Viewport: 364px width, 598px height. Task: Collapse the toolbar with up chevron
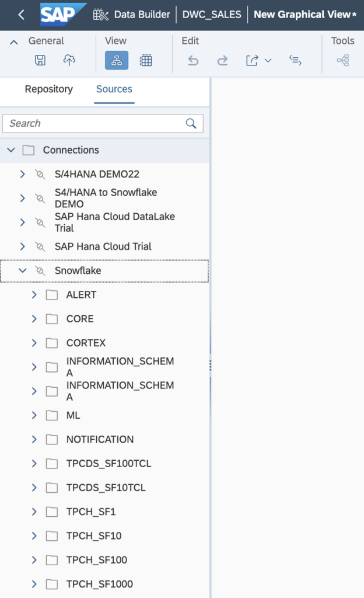pyautogui.click(x=13, y=42)
